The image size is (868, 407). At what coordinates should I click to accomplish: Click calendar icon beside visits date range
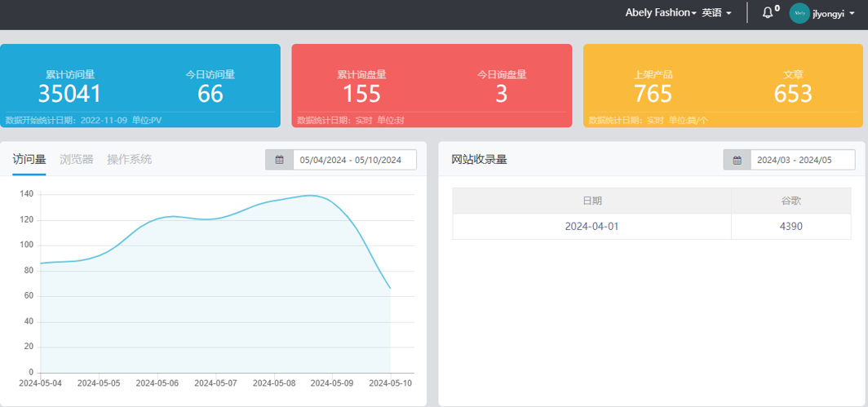click(279, 160)
